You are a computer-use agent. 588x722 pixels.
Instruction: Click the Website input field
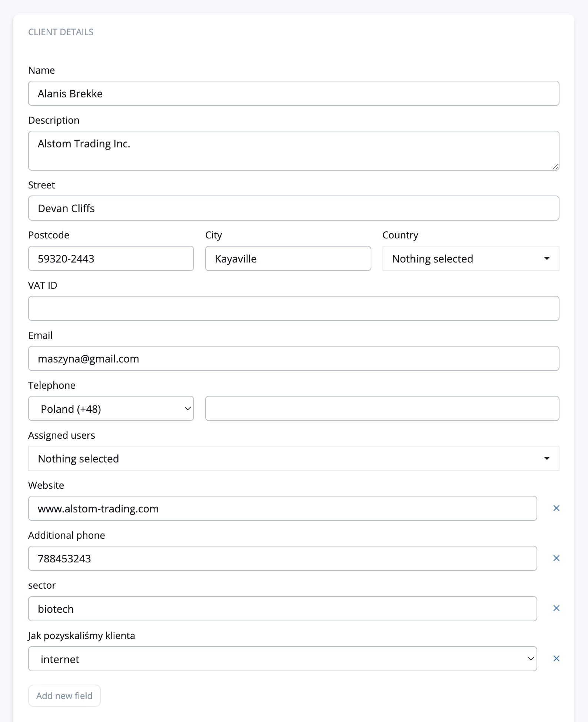tap(282, 509)
